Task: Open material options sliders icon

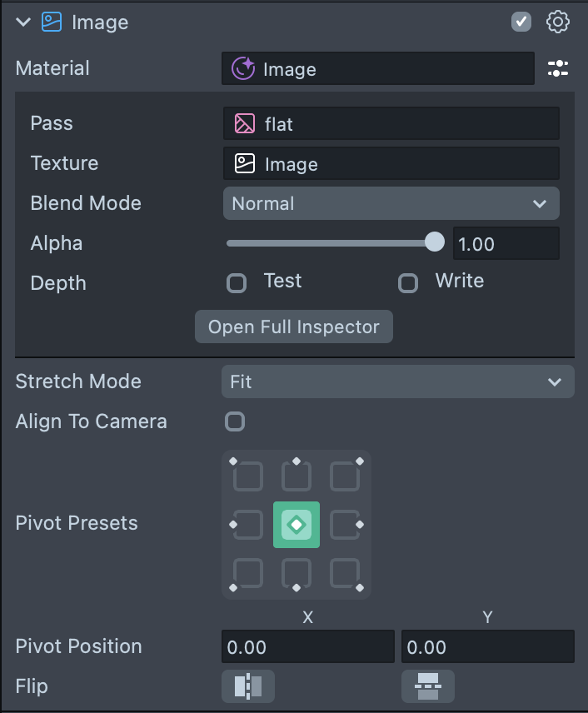Action: [x=557, y=68]
